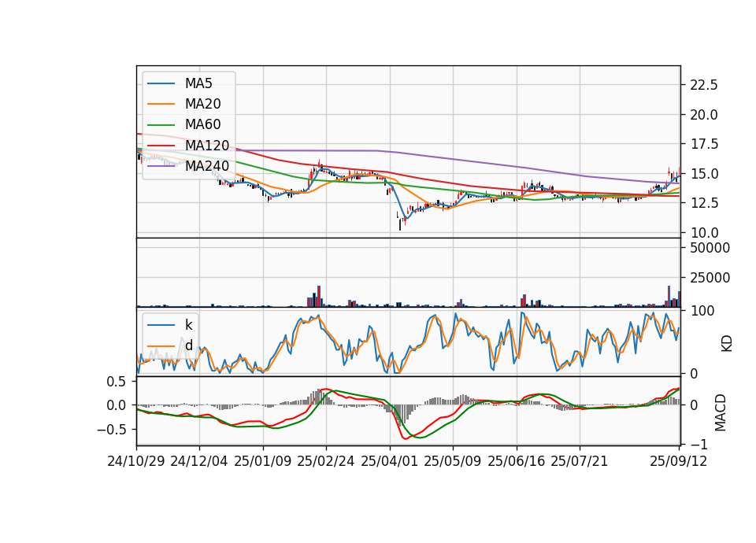Click the 24/12/04 date axis label
Image resolution: width=756 pixels, height=543 pixels.
point(199,461)
